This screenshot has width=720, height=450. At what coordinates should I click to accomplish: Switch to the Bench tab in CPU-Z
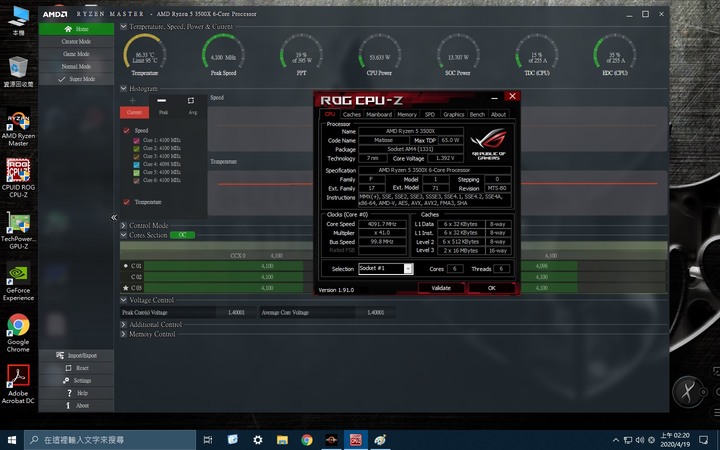pos(477,114)
